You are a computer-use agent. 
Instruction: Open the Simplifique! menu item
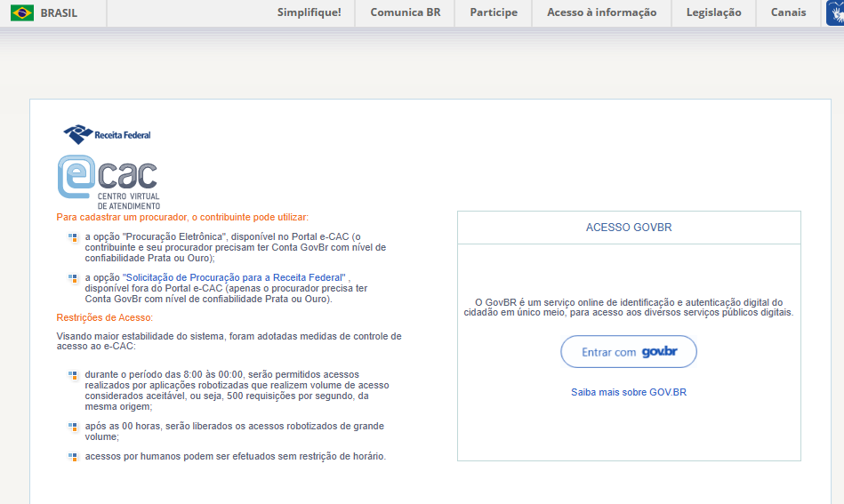pos(309,12)
